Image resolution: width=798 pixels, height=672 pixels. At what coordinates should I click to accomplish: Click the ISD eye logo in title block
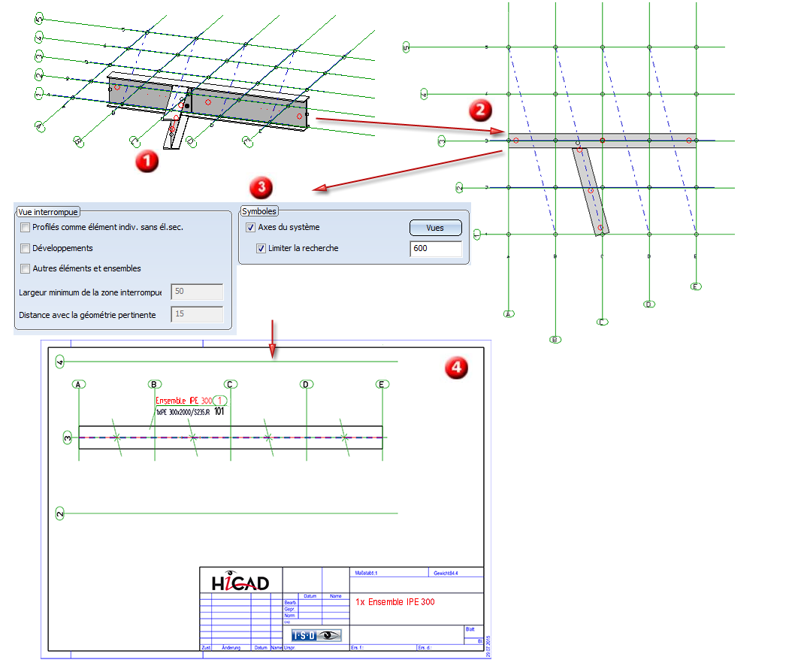point(316,635)
